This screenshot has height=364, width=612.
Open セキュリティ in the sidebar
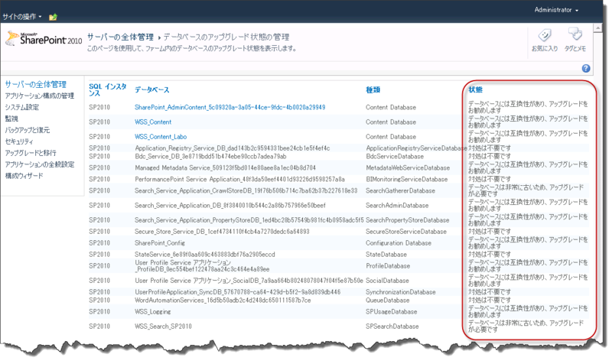pyautogui.click(x=19, y=141)
